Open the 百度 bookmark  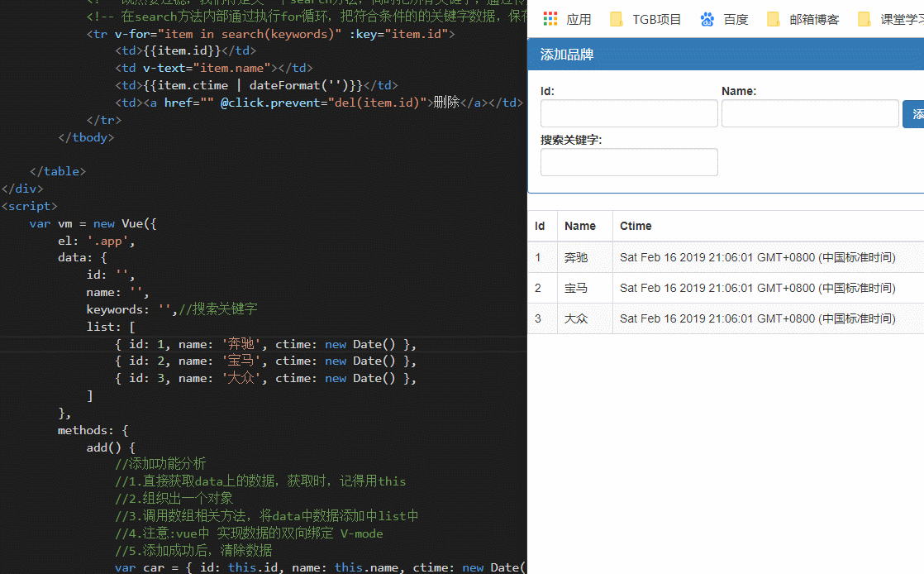[724, 20]
